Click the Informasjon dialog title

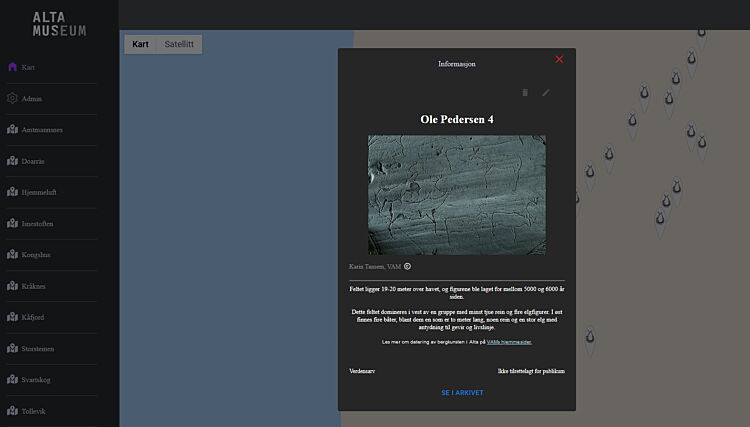pyautogui.click(x=457, y=64)
